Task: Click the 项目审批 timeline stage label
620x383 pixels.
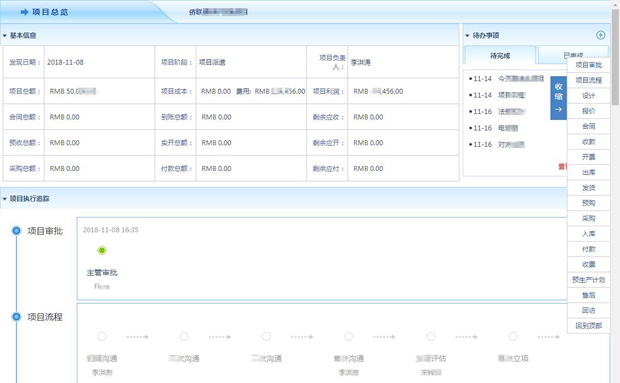Action: (45, 231)
